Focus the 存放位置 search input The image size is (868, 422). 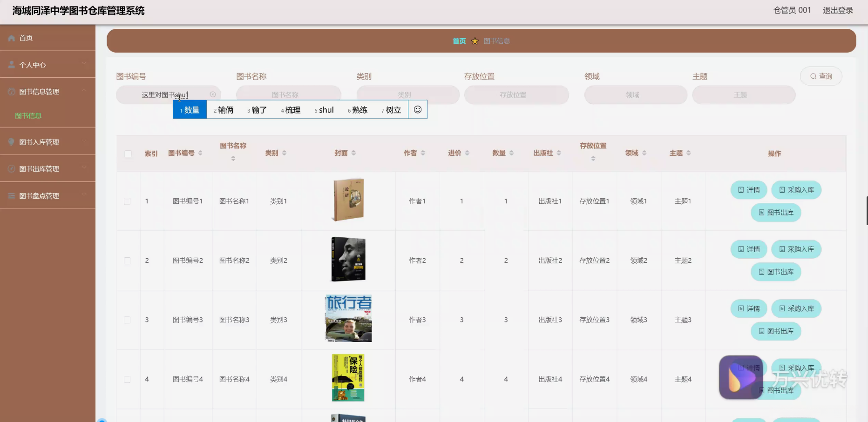516,95
